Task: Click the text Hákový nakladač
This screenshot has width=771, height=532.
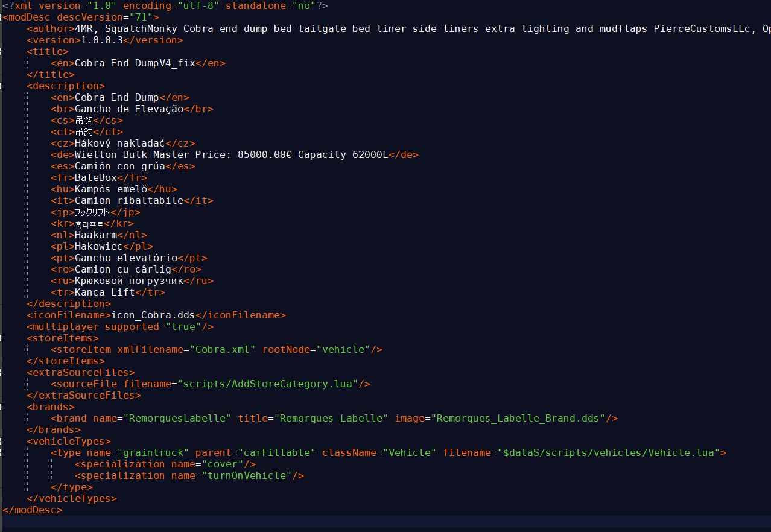Action: coord(120,143)
